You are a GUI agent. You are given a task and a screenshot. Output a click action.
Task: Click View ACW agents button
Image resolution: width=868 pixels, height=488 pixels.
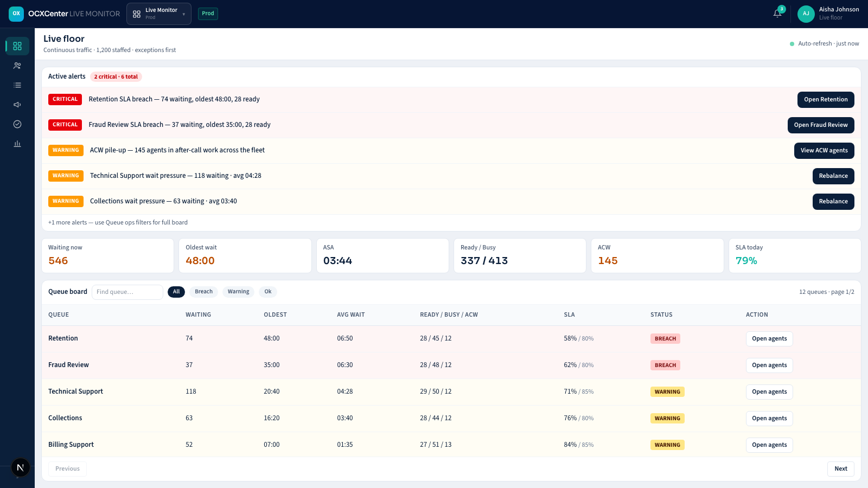(x=824, y=151)
